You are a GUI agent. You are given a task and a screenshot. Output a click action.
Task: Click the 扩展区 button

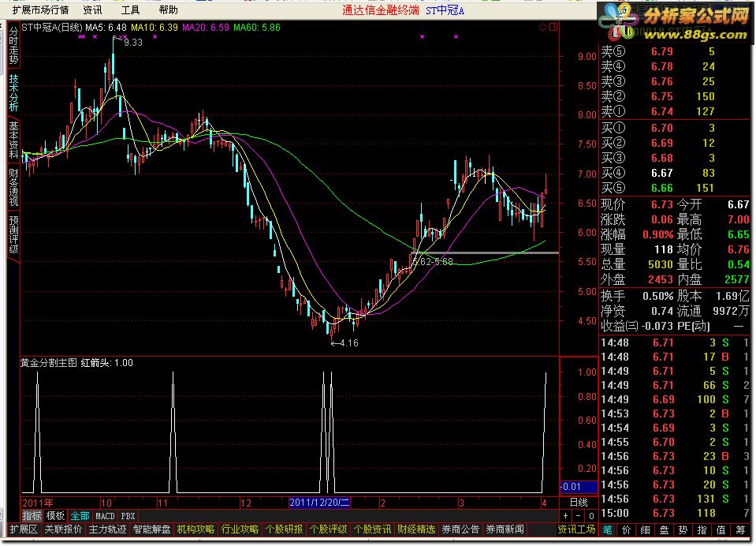24,529
